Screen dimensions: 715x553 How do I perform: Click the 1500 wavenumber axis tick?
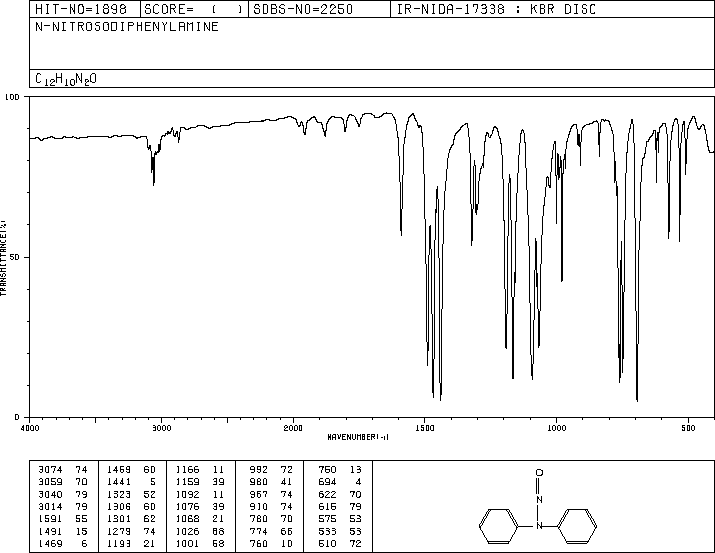[x=425, y=428]
